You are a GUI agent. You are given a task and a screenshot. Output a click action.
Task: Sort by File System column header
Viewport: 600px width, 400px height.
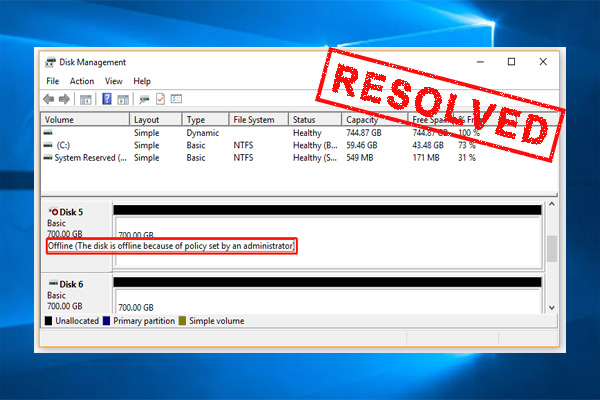coord(259,119)
